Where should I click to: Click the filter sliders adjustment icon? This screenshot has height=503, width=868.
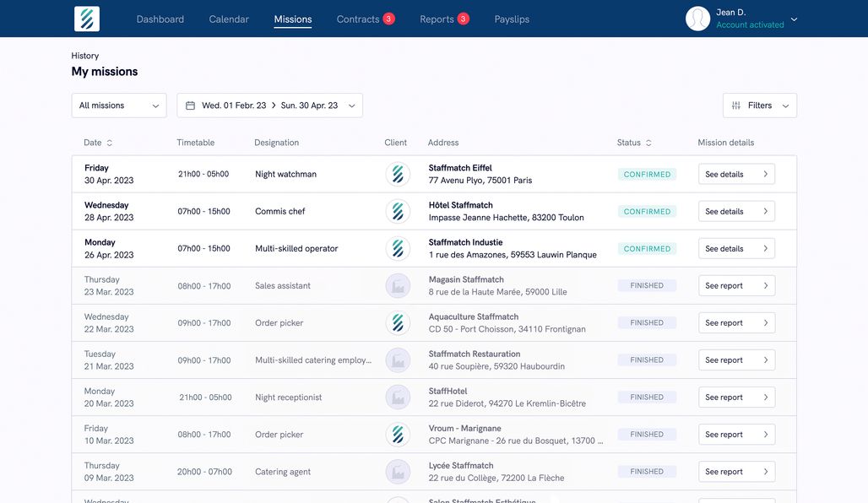[735, 105]
